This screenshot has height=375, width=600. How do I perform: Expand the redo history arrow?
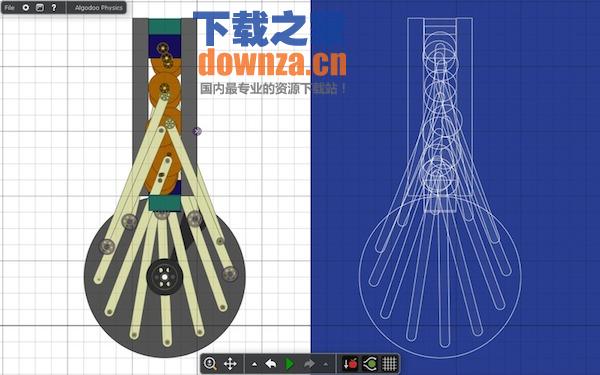(326, 364)
